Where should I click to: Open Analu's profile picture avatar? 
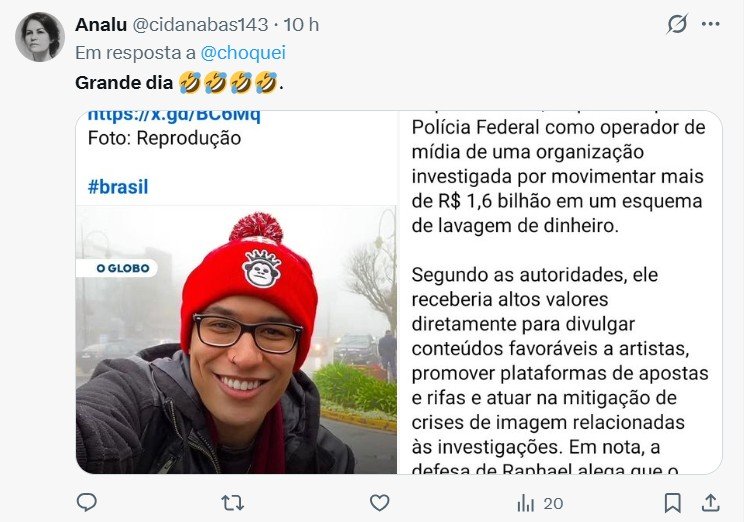coord(40,37)
